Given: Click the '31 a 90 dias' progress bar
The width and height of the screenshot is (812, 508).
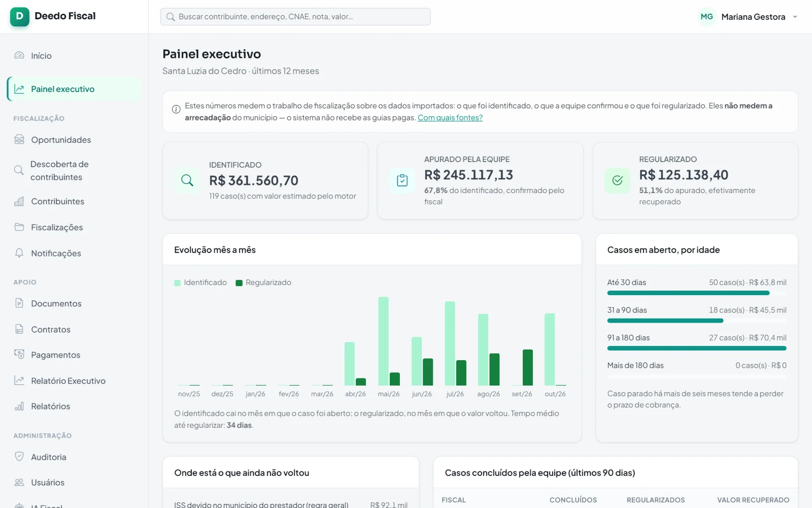Looking at the screenshot, I should [697, 321].
